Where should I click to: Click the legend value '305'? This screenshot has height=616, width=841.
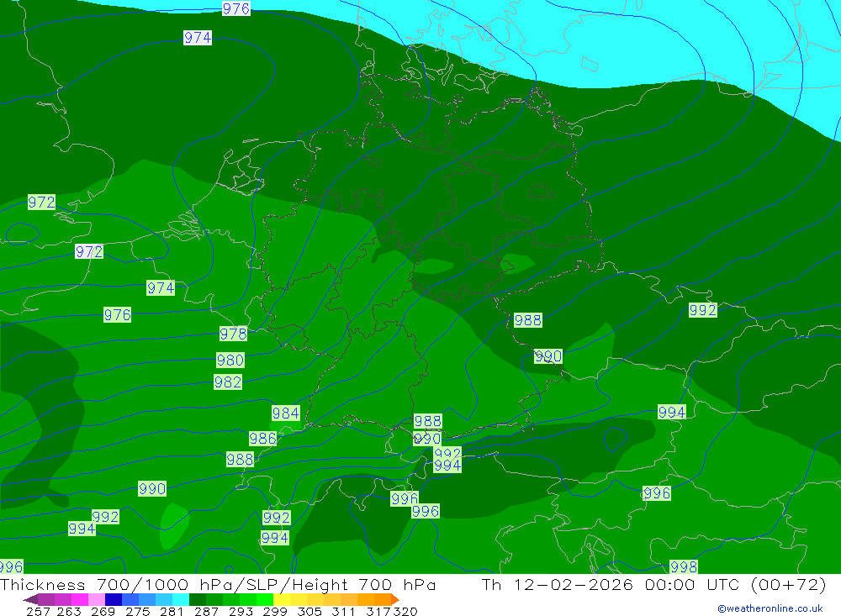[309, 612]
